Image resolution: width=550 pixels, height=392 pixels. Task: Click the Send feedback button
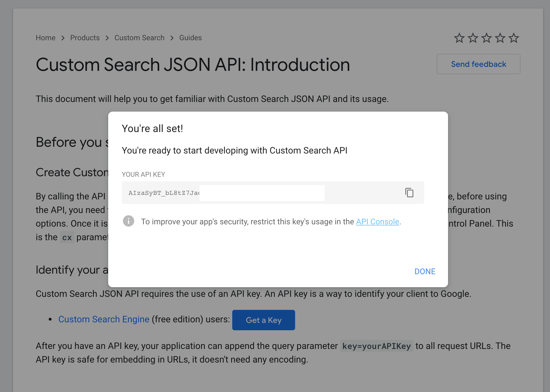coord(478,64)
